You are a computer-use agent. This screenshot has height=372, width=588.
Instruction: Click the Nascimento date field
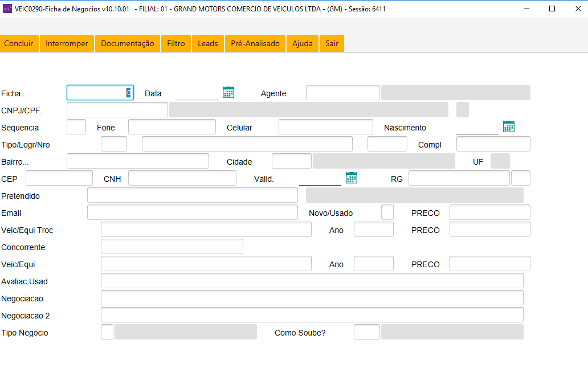pyautogui.click(x=477, y=127)
